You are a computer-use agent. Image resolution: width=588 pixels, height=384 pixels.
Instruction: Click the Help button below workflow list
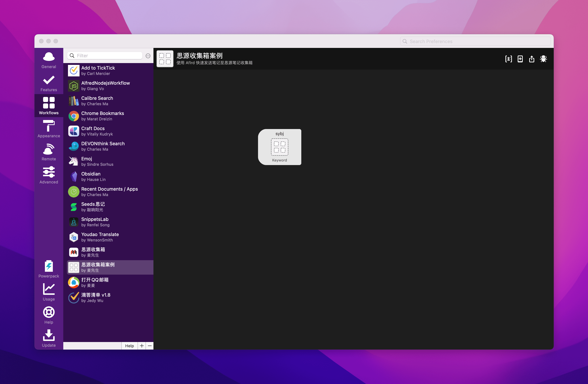(129, 346)
